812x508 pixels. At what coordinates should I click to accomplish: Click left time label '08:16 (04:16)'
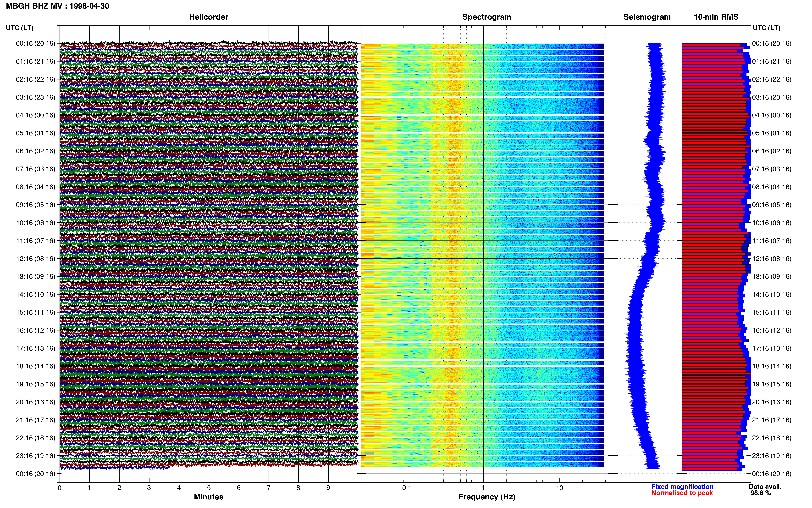[x=36, y=187]
